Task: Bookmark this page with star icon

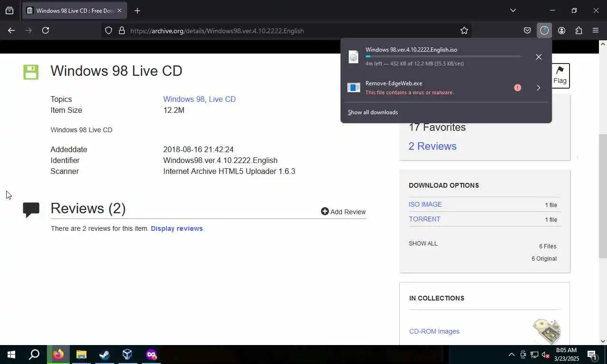Action: [464, 30]
